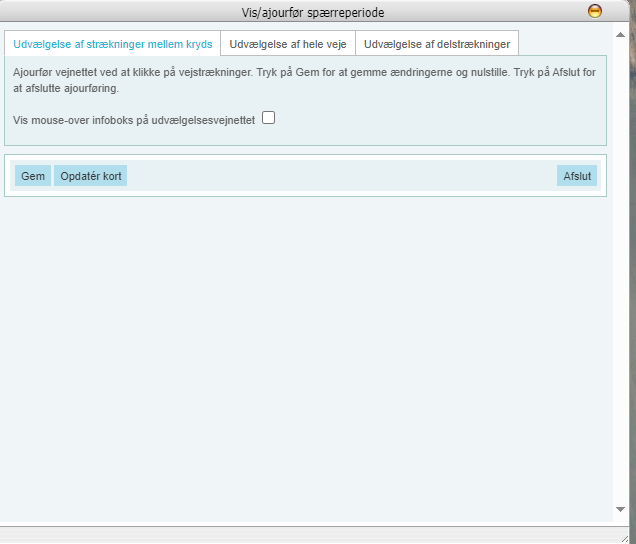Click the 'Opdatér kort' button

point(91,176)
